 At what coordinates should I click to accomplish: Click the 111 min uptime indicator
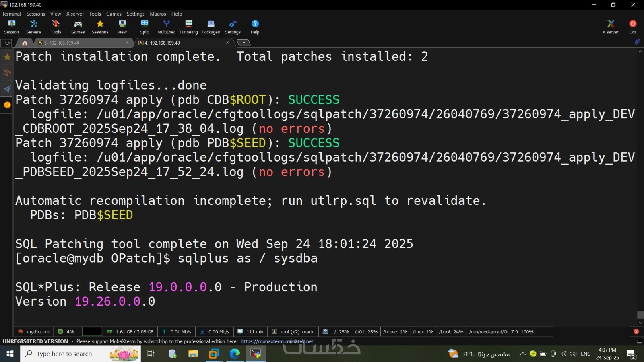click(x=250, y=332)
